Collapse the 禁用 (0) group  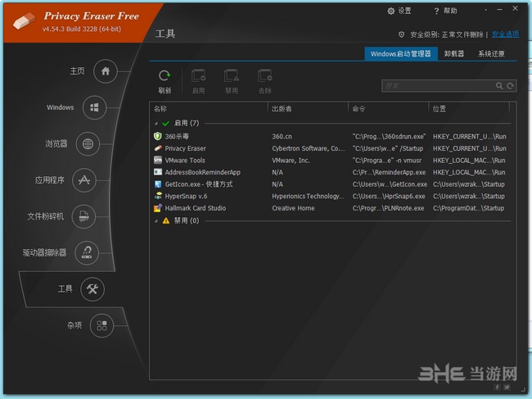pos(156,221)
